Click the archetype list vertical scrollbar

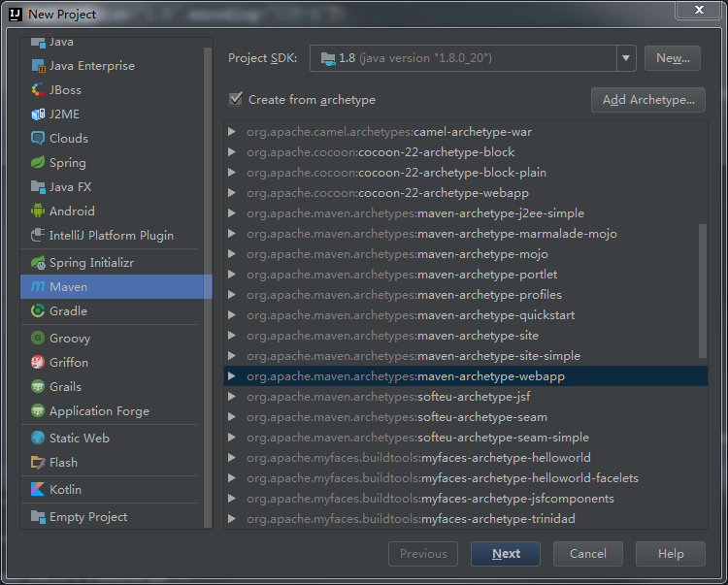[703, 291]
